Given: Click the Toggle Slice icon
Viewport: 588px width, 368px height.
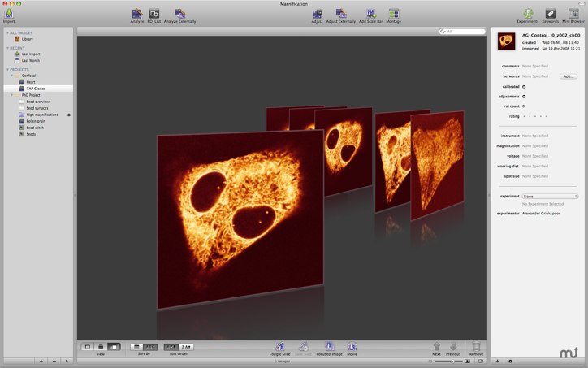Looking at the screenshot, I should [x=279, y=347].
